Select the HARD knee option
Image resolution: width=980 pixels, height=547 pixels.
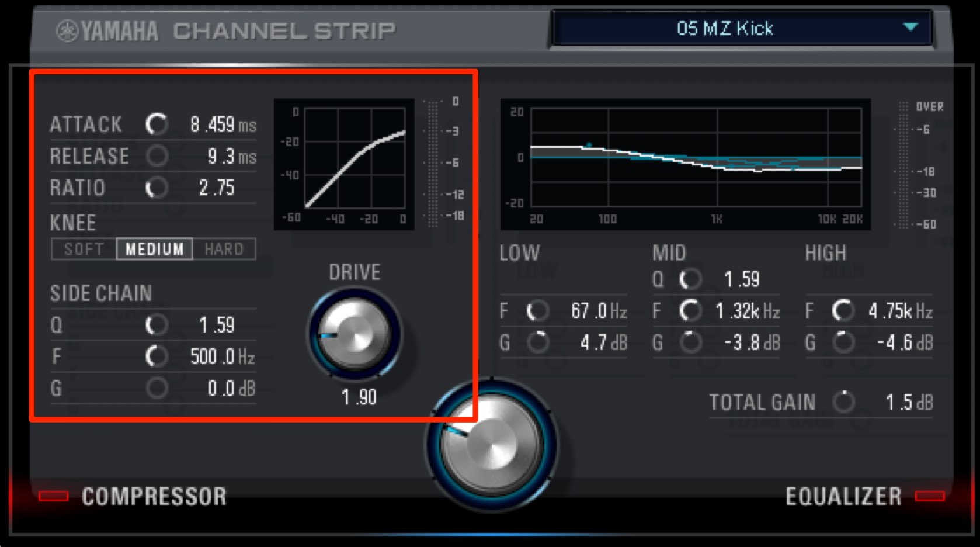(x=224, y=249)
